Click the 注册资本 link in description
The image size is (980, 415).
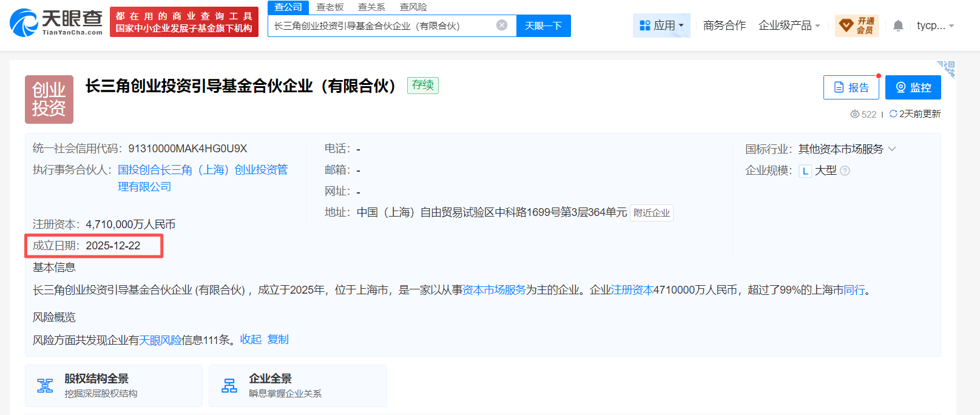[632, 290]
